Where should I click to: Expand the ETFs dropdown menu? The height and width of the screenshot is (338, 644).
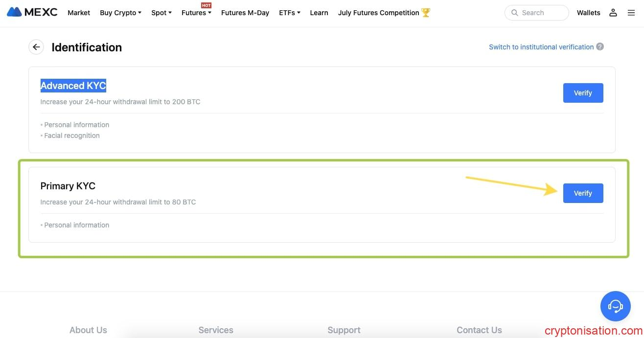tap(289, 13)
